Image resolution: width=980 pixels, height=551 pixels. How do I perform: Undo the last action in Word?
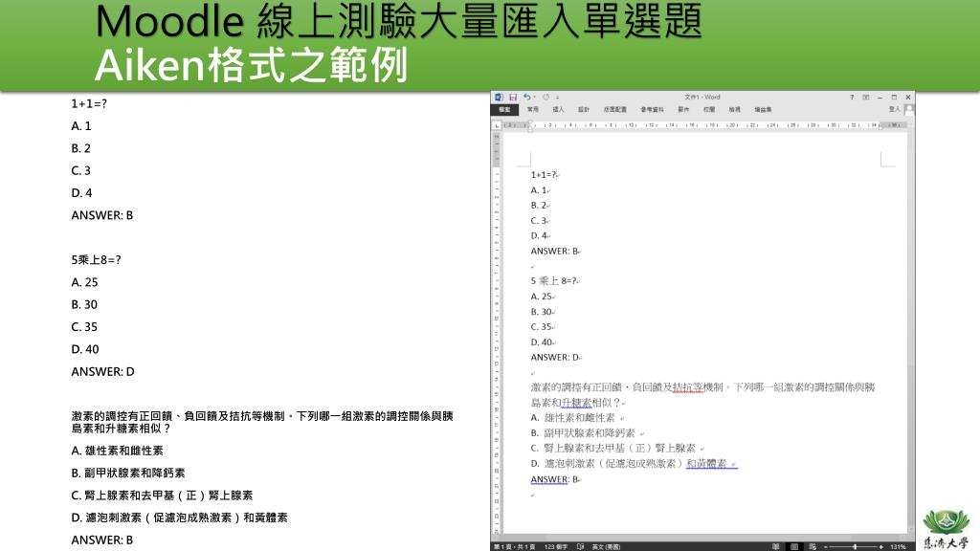527,98
